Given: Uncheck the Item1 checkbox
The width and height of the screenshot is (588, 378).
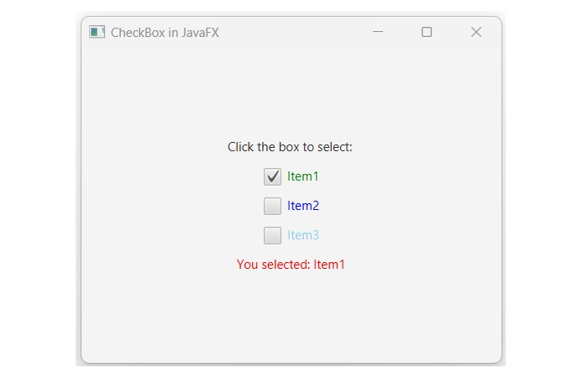Looking at the screenshot, I should click(272, 176).
